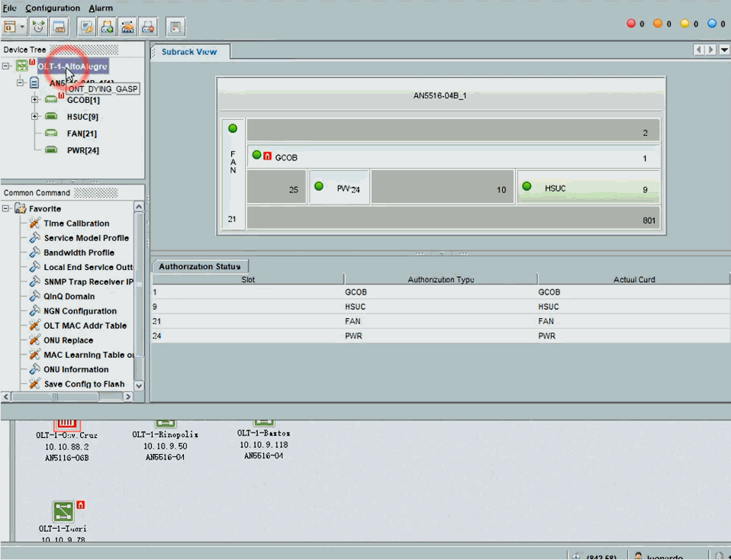Screen dimensions: 731x560
Task: Open the Bandwidth Profile command
Action: click(x=79, y=253)
